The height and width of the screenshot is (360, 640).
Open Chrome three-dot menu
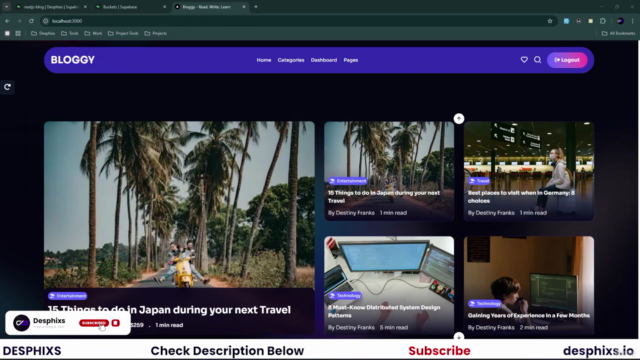(633, 21)
